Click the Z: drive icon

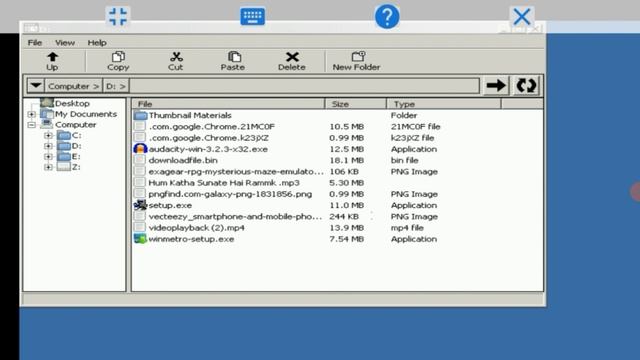click(x=64, y=167)
